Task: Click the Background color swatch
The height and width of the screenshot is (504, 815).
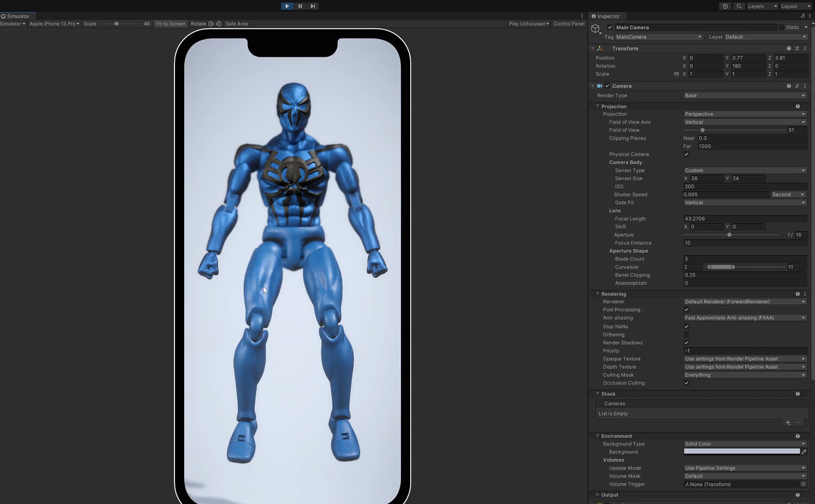Action: click(742, 452)
